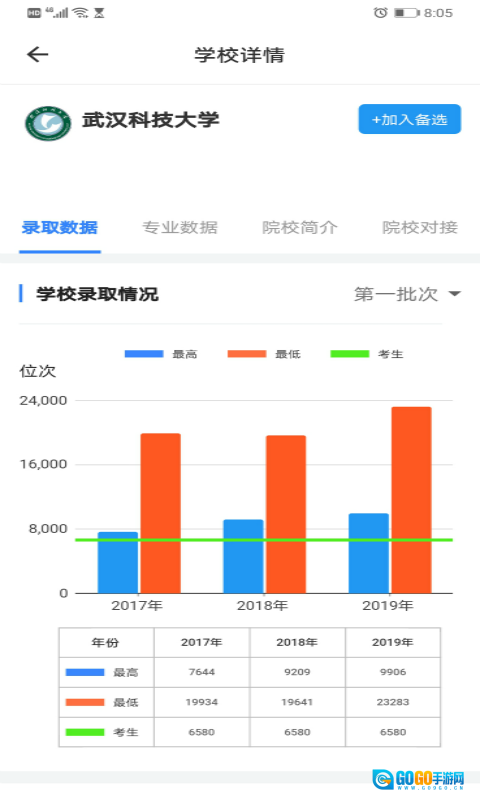Select the 7644 table cell
This screenshot has height=800, width=480.
[x=202, y=672]
